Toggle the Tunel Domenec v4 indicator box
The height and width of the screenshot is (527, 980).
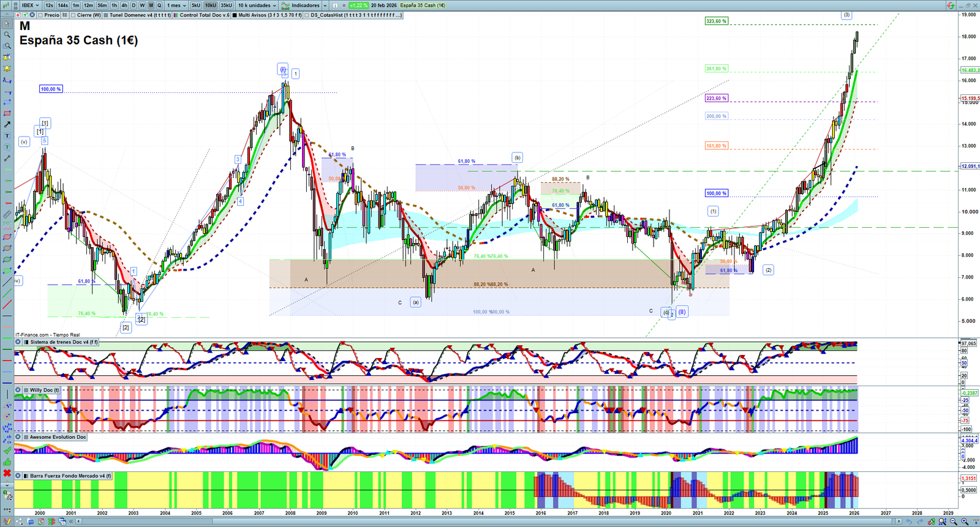(x=106, y=15)
